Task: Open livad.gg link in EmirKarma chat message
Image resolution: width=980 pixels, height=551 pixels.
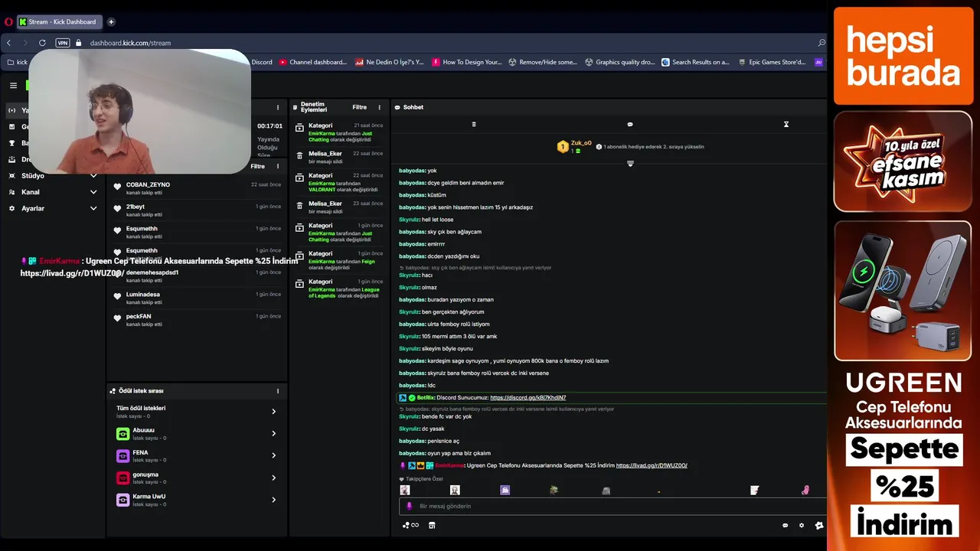Action: 652,465
